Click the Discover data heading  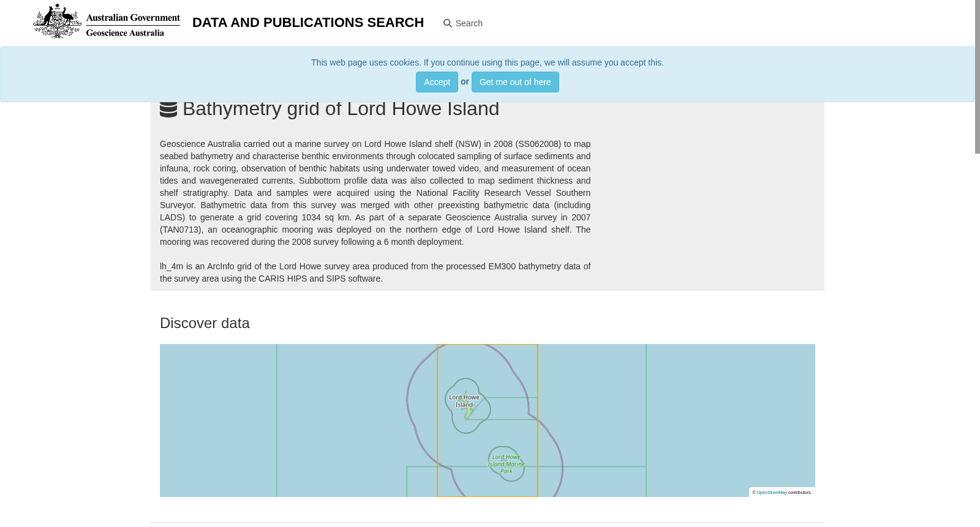tap(205, 323)
